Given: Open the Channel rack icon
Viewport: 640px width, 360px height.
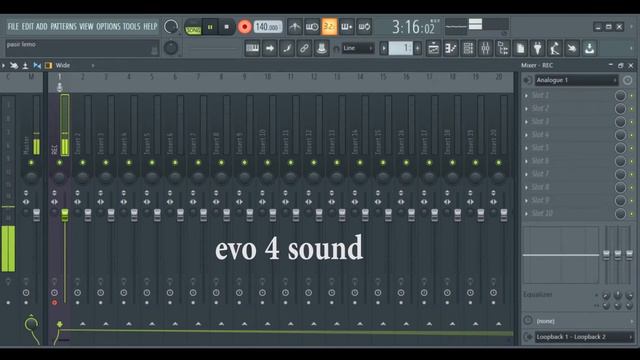Looking at the screenshot, I should coord(468,49).
